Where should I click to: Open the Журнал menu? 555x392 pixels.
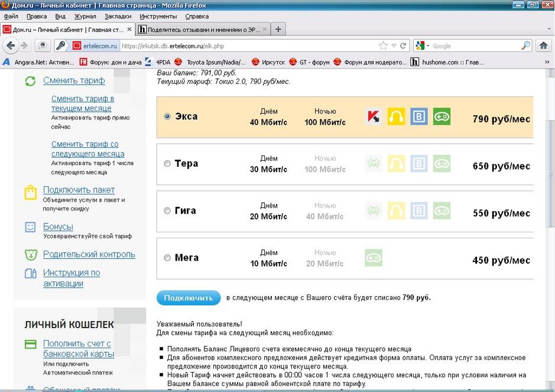click(x=85, y=17)
